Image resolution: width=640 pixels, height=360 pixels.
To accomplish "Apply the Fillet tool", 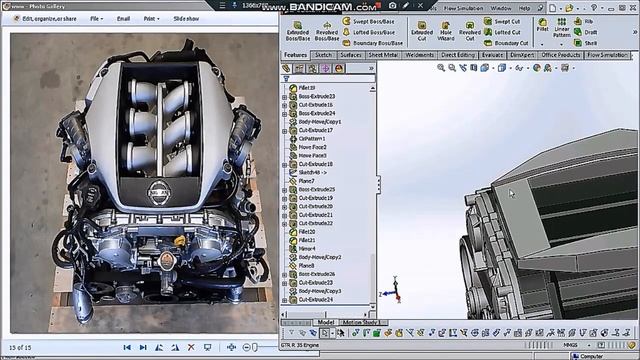I will (542, 25).
